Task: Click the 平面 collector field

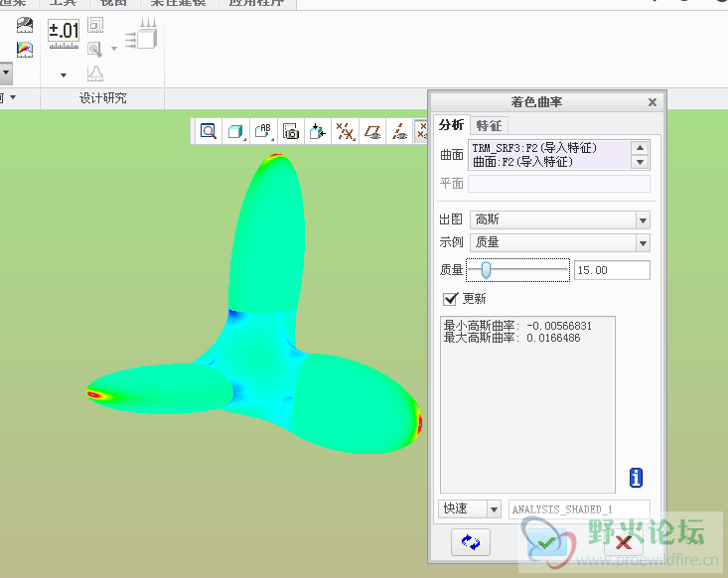Action: coord(559,184)
